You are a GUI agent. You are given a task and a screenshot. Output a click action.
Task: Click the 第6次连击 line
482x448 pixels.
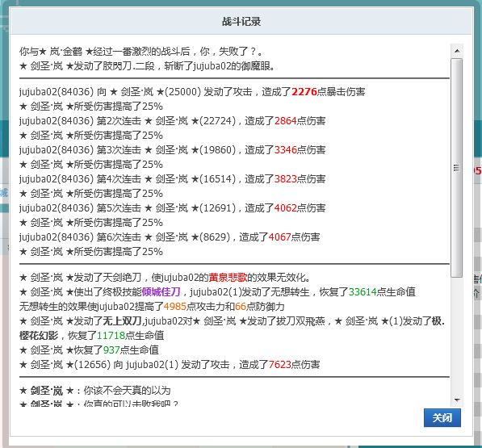[x=170, y=237]
